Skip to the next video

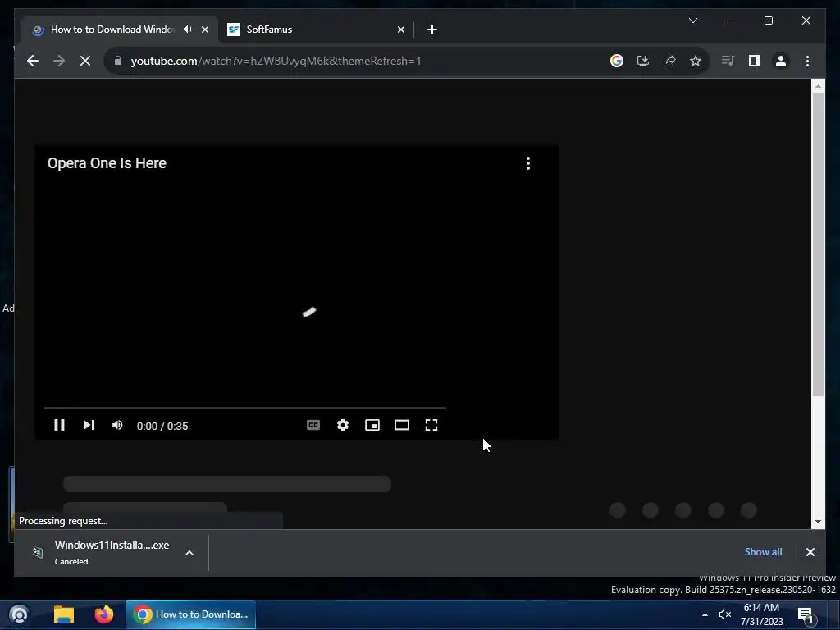89,426
